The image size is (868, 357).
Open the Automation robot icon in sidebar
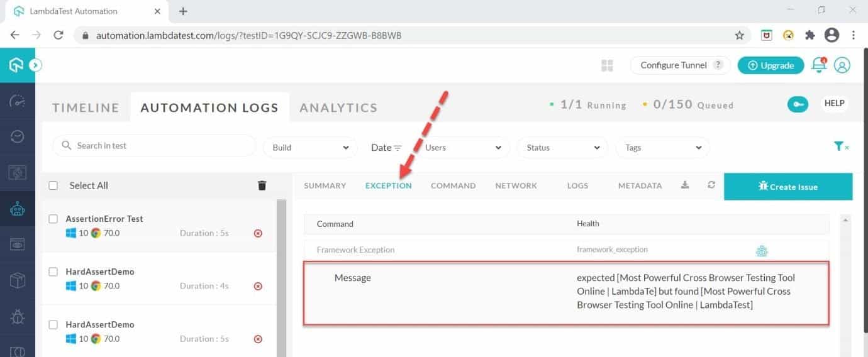pyautogui.click(x=18, y=209)
